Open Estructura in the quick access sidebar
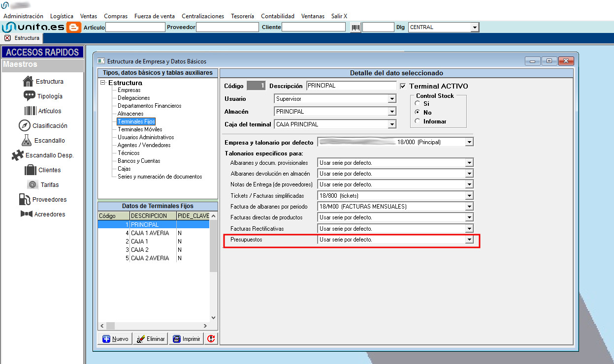614x364 pixels. click(x=43, y=81)
